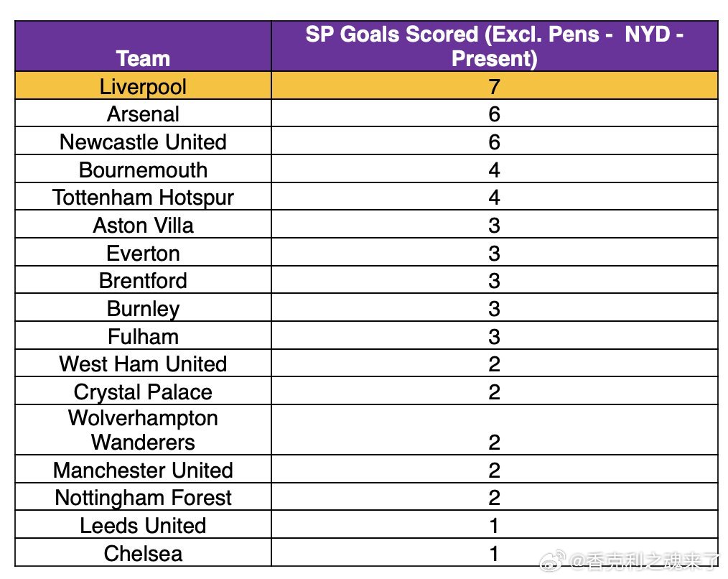Click the highlighted Liverpool team cell
Screen dimensions: 728x579
143,87
